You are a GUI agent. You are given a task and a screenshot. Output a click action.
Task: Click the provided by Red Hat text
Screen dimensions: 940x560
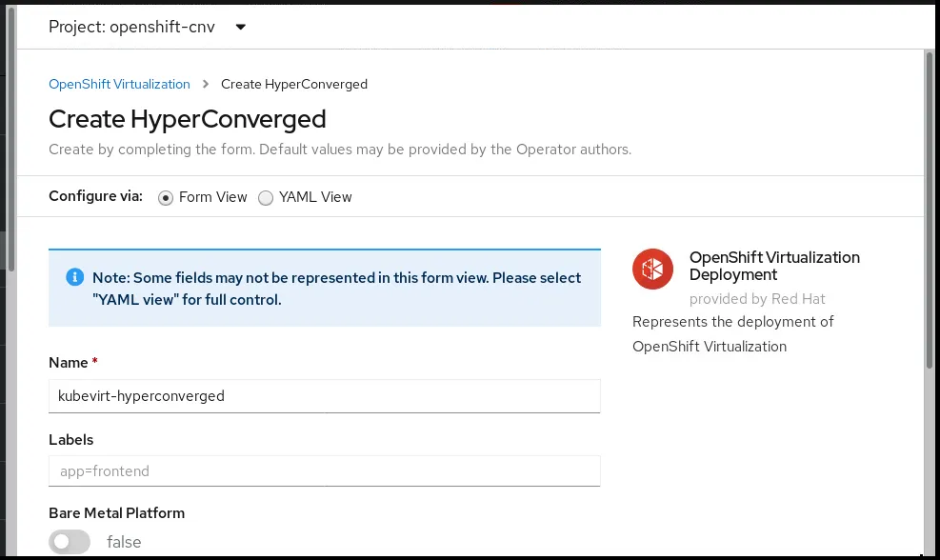[x=757, y=299]
